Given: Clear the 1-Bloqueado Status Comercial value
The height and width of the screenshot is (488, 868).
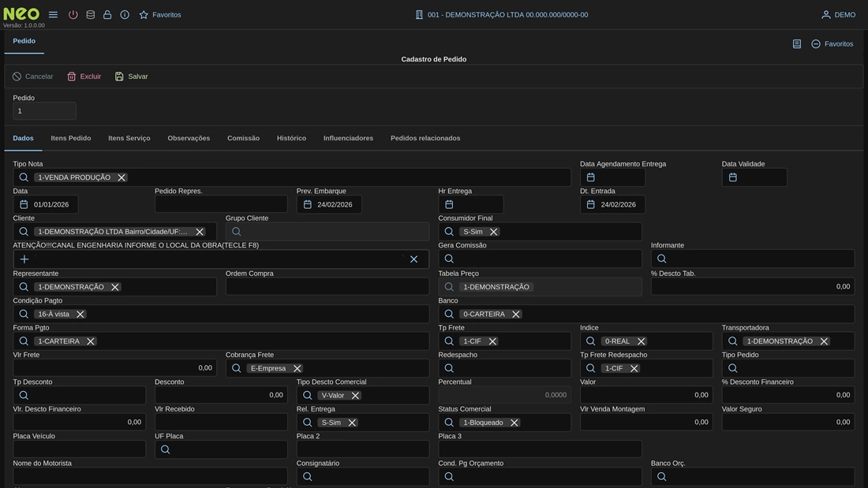Looking at the screenshot, I should coord(514,423).
